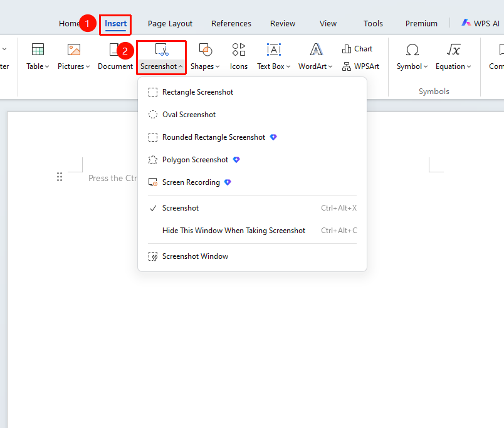Open the Icons gallery
504x428 pixels.
tap(238, 56)
